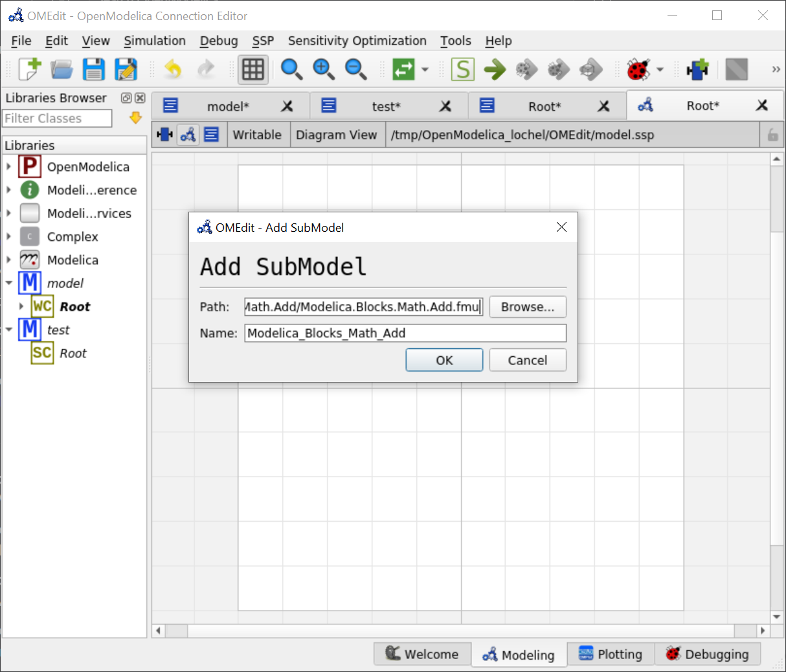Switch to the Debugging perspective

708,654
